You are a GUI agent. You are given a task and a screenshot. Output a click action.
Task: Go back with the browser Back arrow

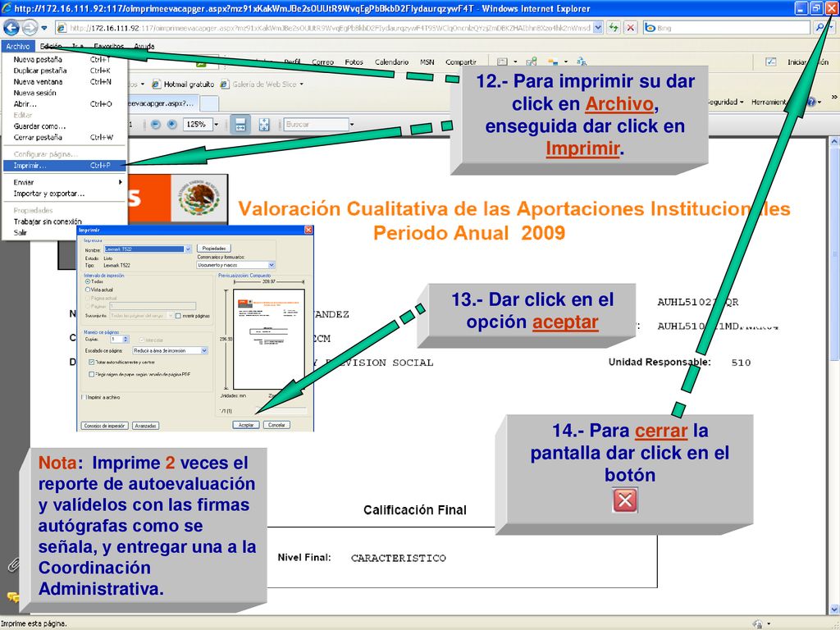click(11, 27)
